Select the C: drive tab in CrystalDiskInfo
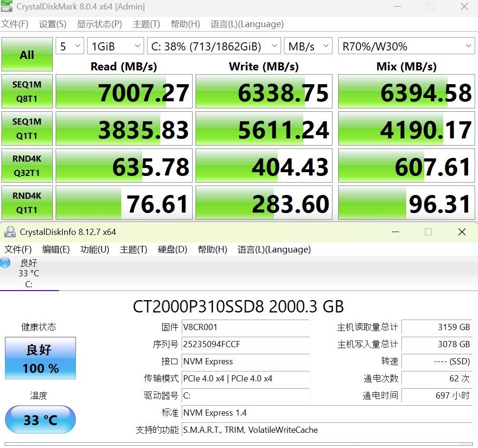Screen dimensions: 478x448 pos(29,273)
